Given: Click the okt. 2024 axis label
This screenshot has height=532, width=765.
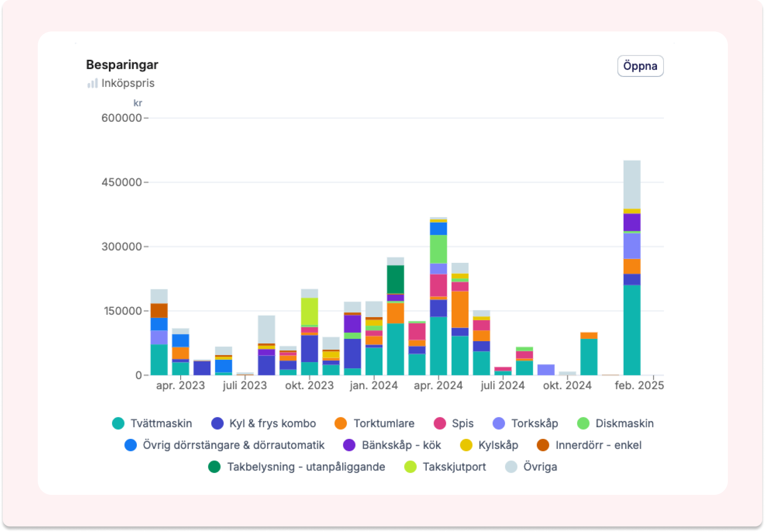Looking at the screenshot, I should [567, 385].
